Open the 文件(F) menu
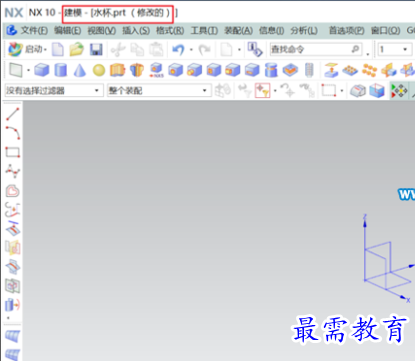The width and height of the screenshot is (415, 361). coord(34,31)
